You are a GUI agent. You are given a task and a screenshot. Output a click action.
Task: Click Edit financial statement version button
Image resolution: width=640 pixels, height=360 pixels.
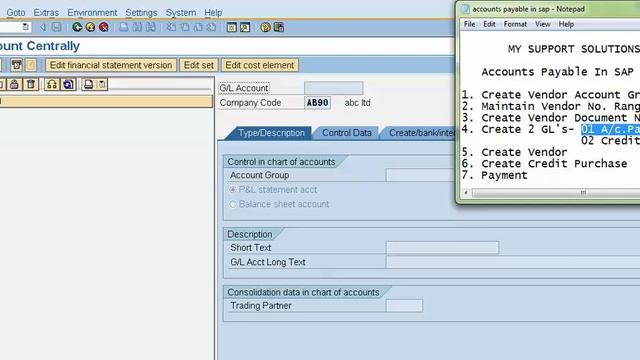(x=111, y=65)
